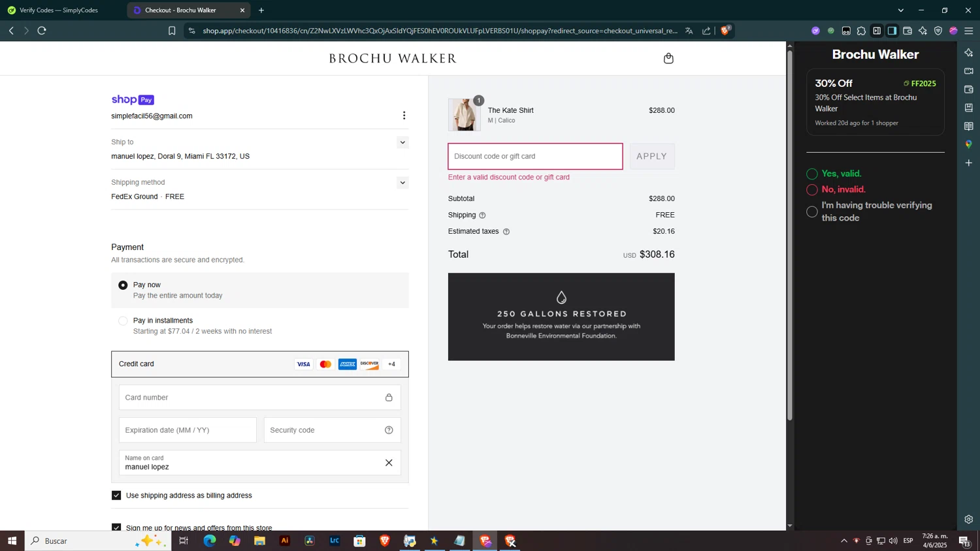
Task: Click the estimated taxes help icon
Action: [506, 232]
